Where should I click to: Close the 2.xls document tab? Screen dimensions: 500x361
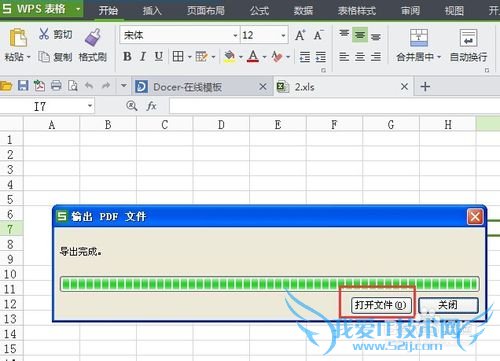click(404, 87)
